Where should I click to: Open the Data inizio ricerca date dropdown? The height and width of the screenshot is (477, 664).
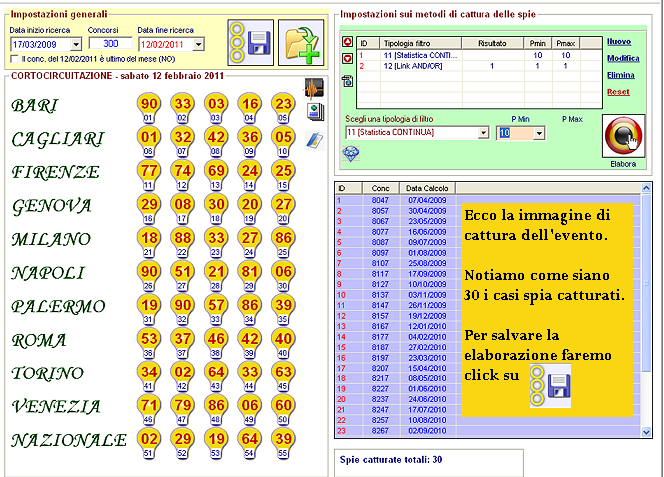76,44
